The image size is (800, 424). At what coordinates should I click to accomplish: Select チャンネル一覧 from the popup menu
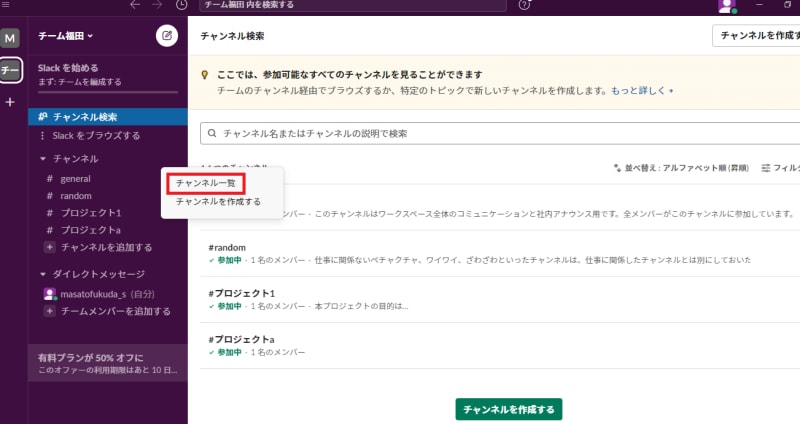tap(206, 183)
